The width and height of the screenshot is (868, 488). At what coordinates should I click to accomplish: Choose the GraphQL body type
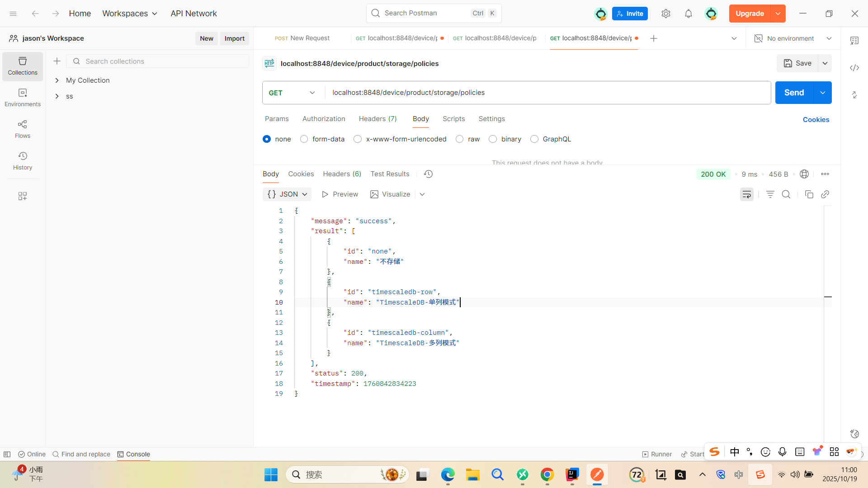click(534, 139)
